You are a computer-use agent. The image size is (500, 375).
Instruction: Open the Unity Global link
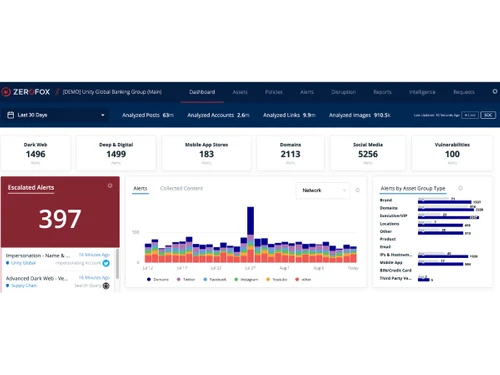tap(23, 263)
